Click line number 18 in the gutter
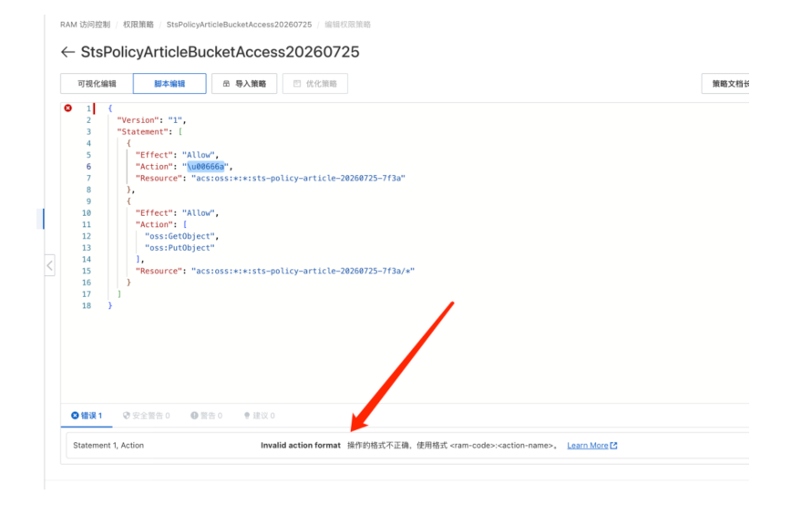The height and width of the screenshot is (515, 812). tap(87, 305)
